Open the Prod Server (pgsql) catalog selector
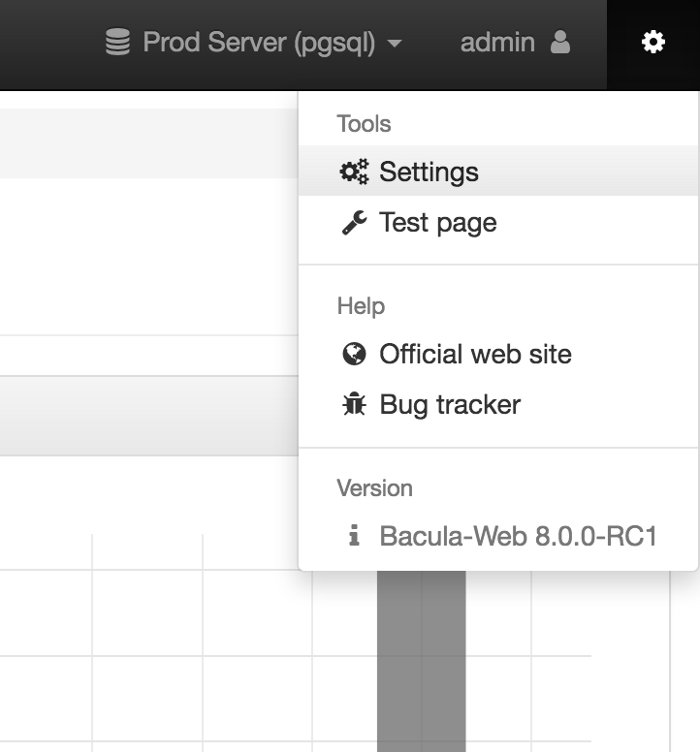The width and height of the screenshot is (700, 752). [259, 43]
